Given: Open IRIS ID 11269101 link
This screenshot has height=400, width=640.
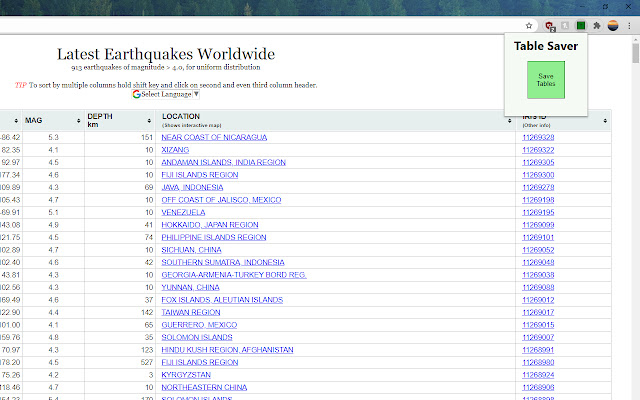Looking at the screenshot, I should pyautogui.click(x=538, y=238).
